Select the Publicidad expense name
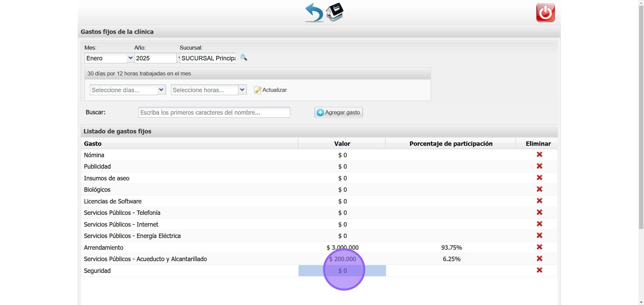644x305 pixels. pos(97,166)
